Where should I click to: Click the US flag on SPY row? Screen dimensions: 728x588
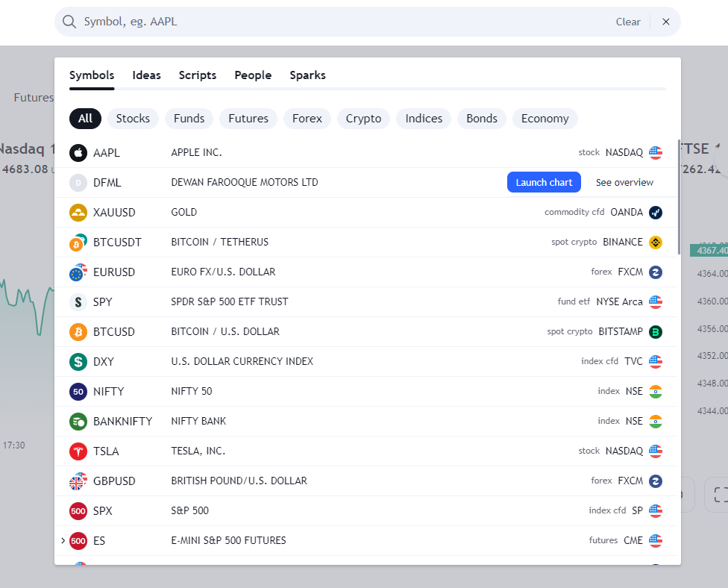click(656, 302)
